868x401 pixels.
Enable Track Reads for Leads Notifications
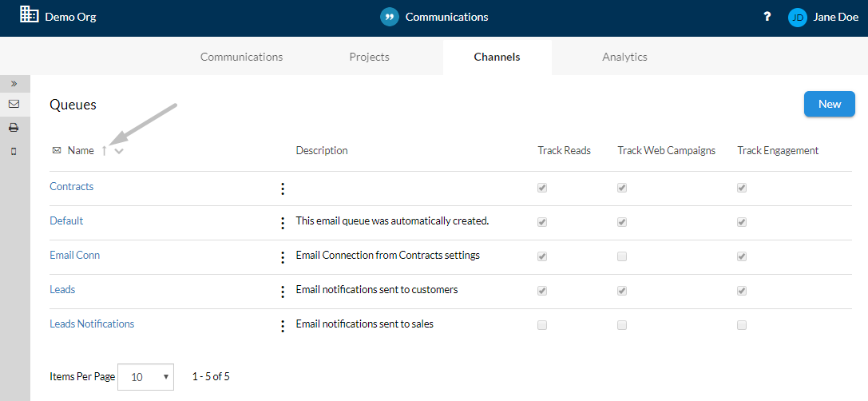[542, 325]
